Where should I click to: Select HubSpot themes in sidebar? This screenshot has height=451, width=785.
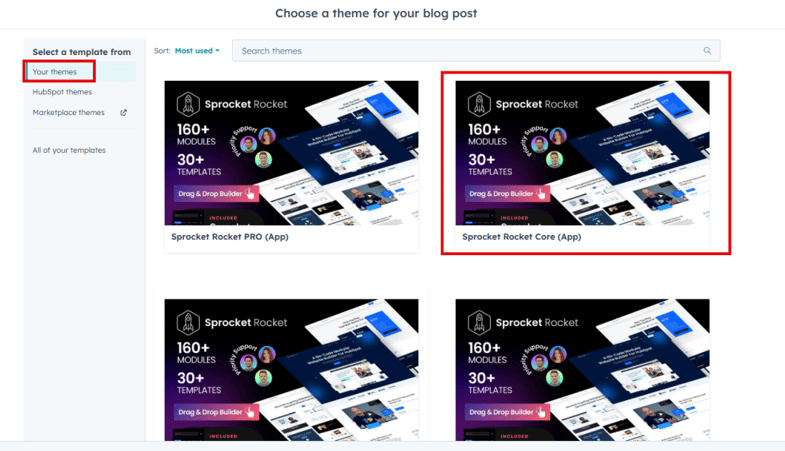(x=62, y=92)
